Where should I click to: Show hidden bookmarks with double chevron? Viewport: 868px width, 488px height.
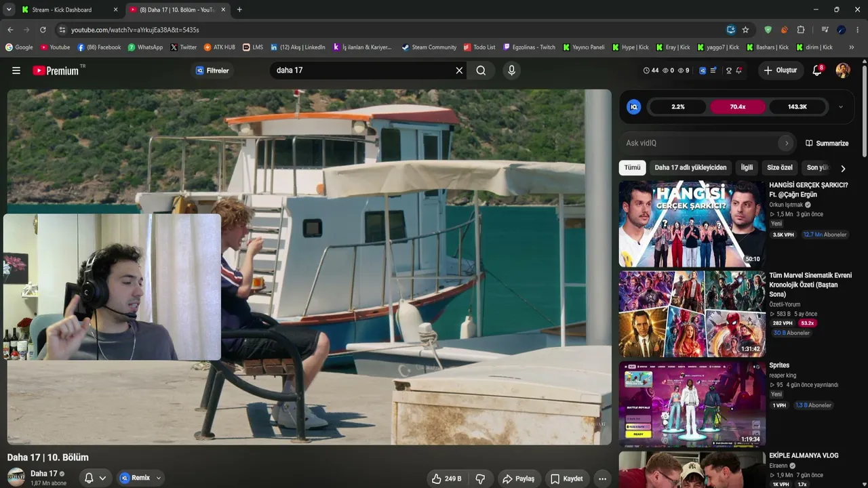click(851, 47)
